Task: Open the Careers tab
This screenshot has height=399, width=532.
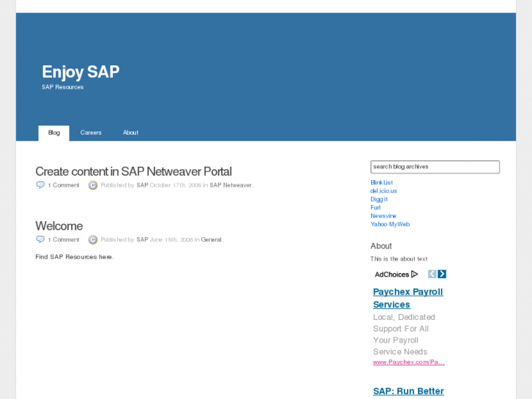Action: coord(91,133)
